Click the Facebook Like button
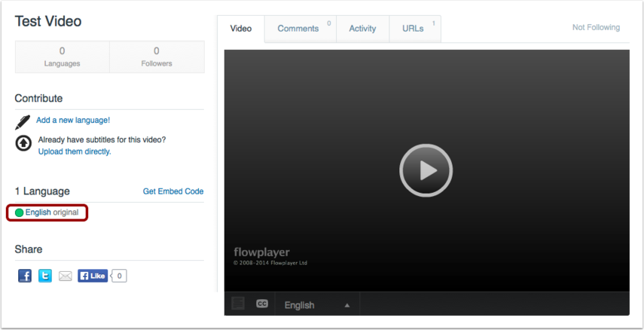The height and width of the screenshot is (330, 644). click(93, 276)
